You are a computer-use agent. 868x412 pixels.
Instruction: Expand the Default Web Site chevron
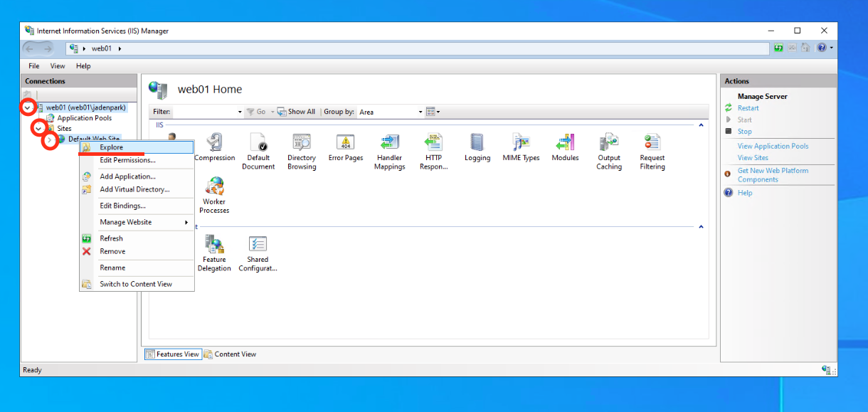tap(50, 140)
